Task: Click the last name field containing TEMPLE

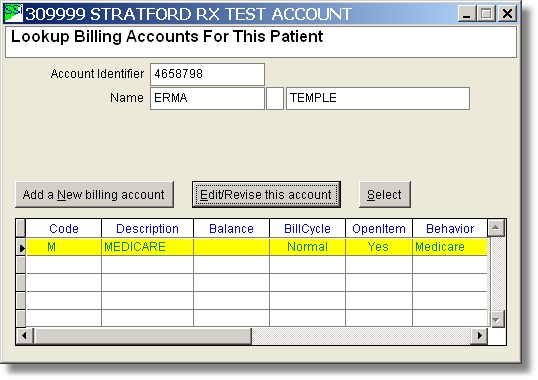Action: pos(378,98)
